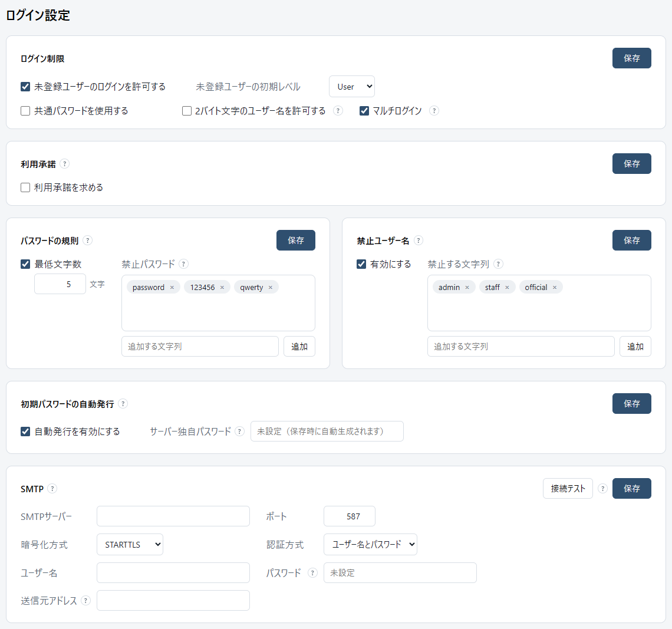Show help for サーバー独自パスワード
Viewport: 672px width, 629px height.
click(x=239, y=432)
